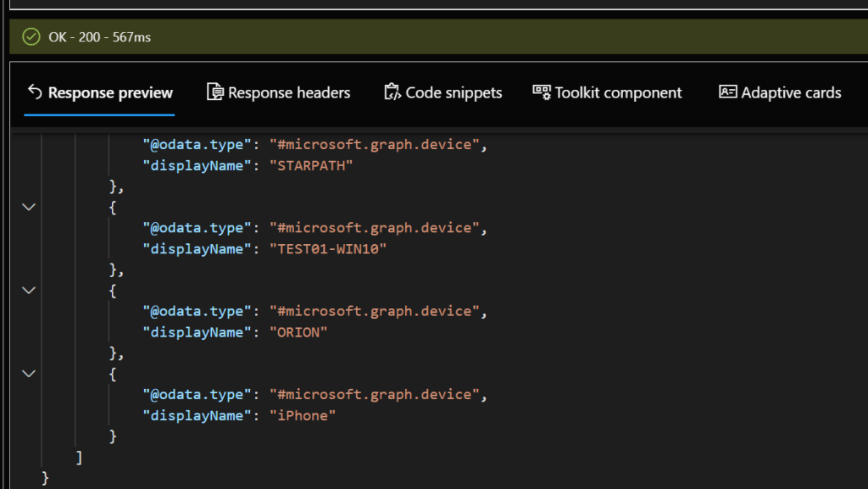This screenshot has height=489, width=868.
Task: Switch to the Response headers tab label
Action: point(289,93)
